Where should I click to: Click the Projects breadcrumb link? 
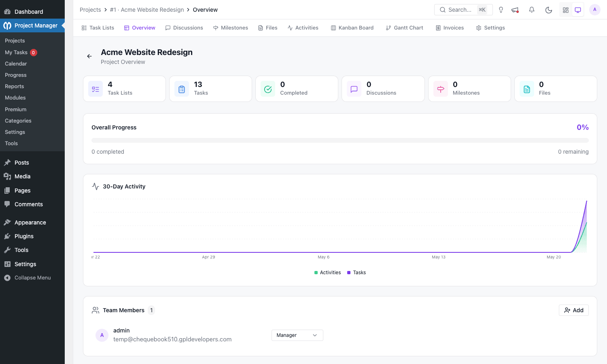pyautogui.click(x=90, y=10)
